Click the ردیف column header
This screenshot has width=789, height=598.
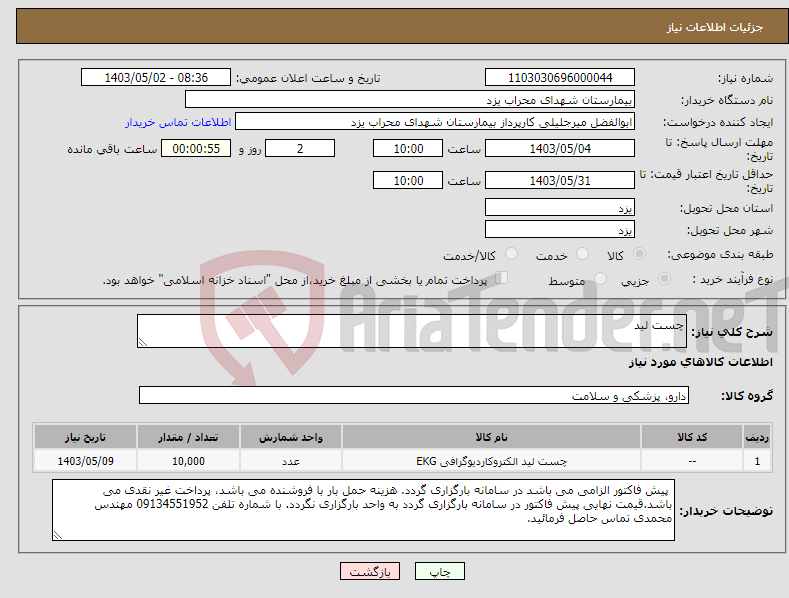[757, 437]
